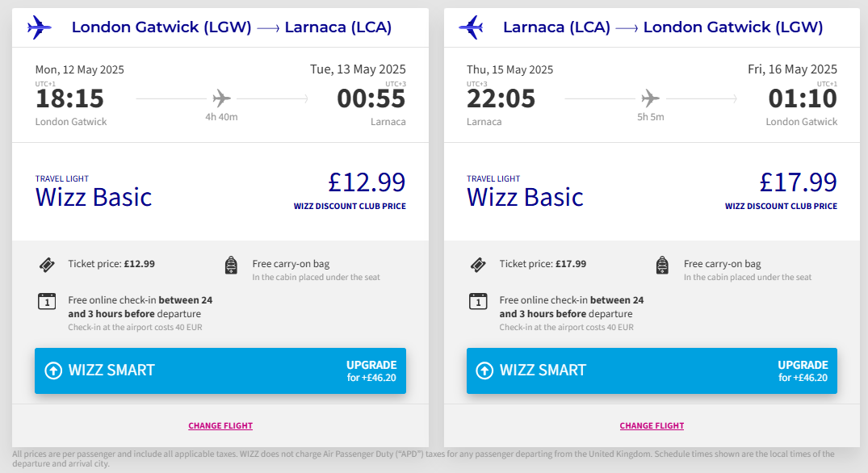Click the flight duration plane icon above 5h 5m
The width and height of the screenshot is (868, 473).
click(x=650, y=98)
